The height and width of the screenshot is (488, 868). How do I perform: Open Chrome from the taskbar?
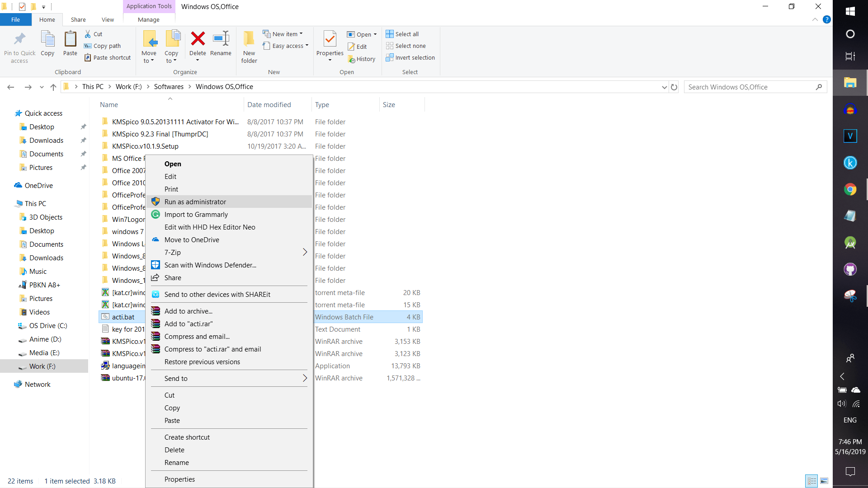[850, 189]
